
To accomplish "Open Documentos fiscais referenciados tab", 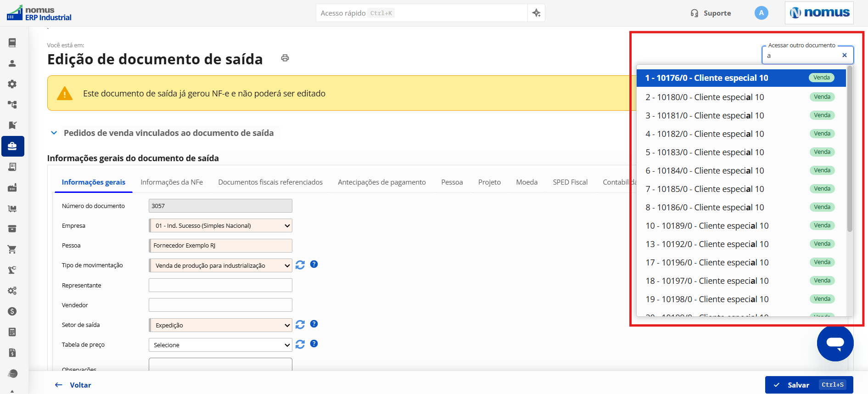I will [x=270, y=182].
